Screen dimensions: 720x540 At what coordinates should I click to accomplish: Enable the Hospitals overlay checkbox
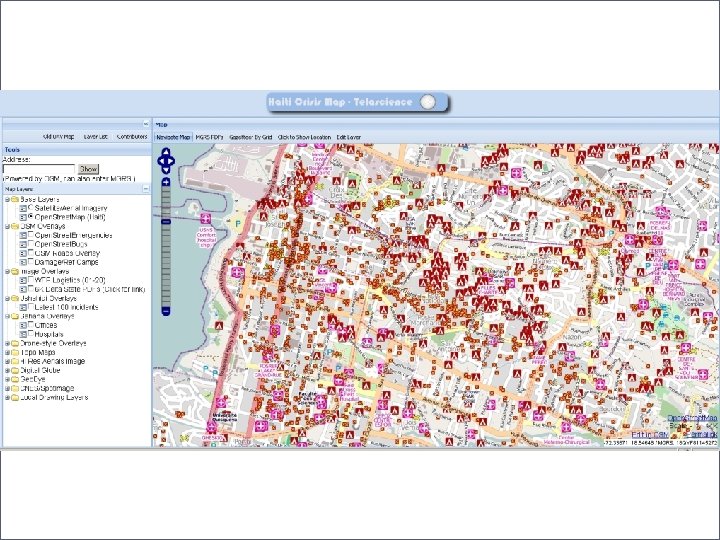[31, 333]
